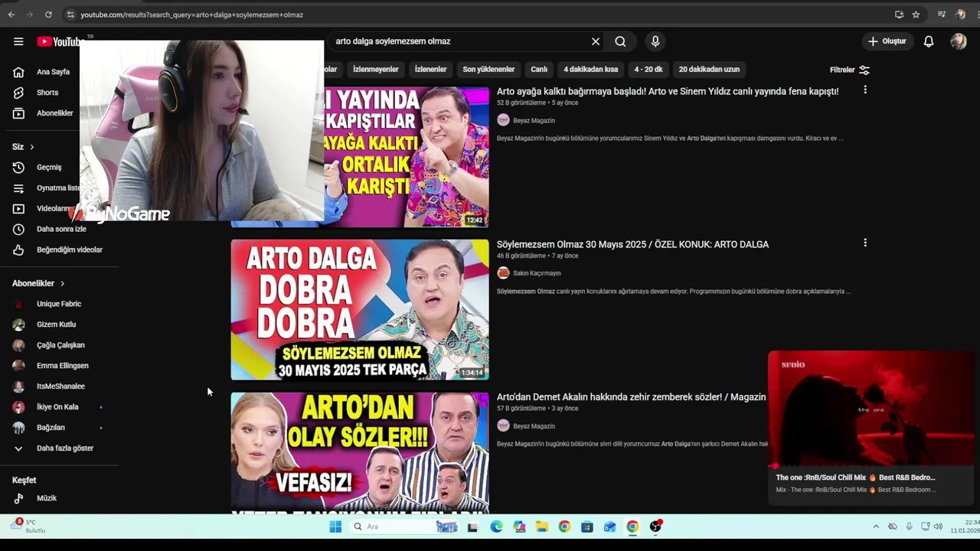This screenshot has height=551, width=980.
Task: Select the Canlı filter chip
Action: click(539, 69)
